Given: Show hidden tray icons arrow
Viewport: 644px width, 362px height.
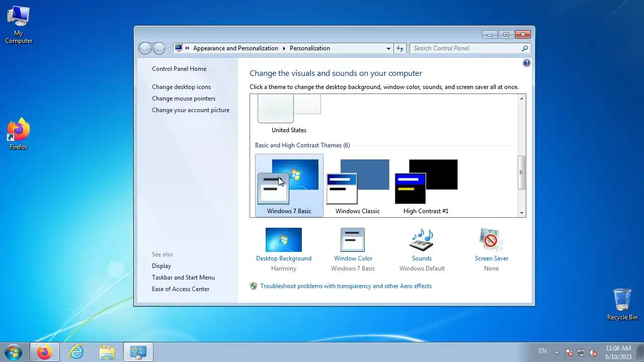Looking at the screenshot, I should tap(556, 352).
